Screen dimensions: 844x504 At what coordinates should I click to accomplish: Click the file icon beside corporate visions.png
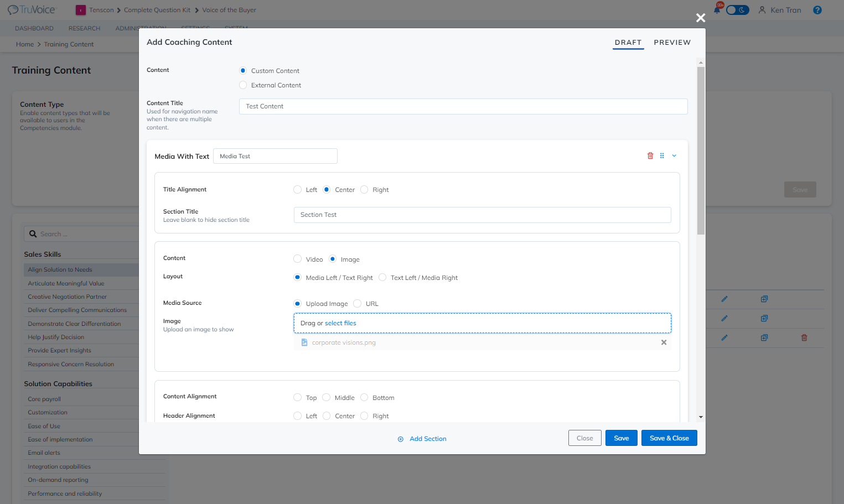click(304, 342)
